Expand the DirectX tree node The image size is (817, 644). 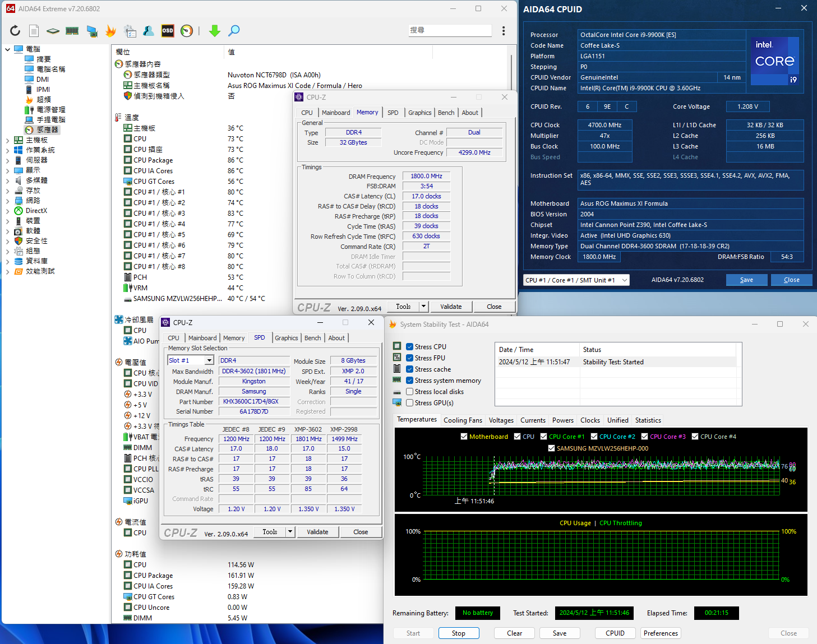click(8, 211)
